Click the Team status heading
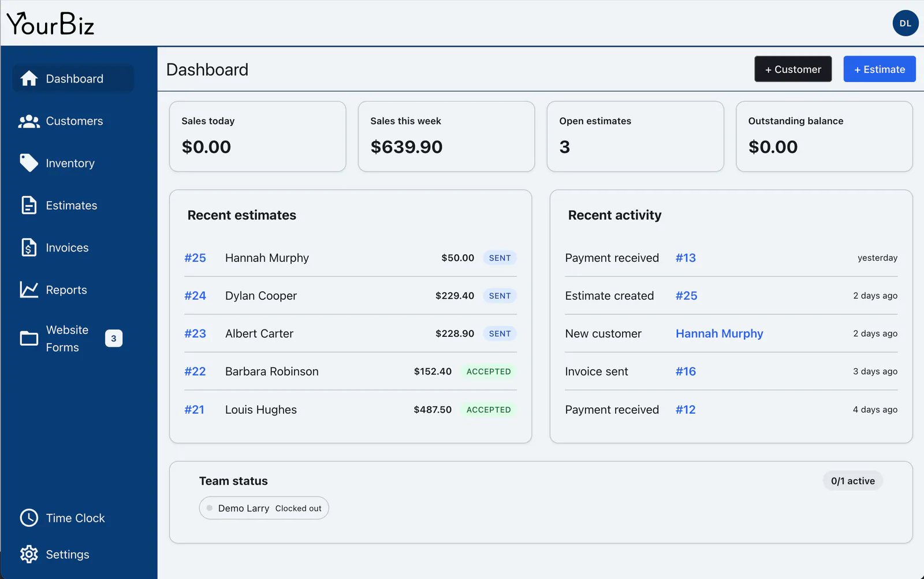Viewport: 924px width, 579px height. [233, 481]
